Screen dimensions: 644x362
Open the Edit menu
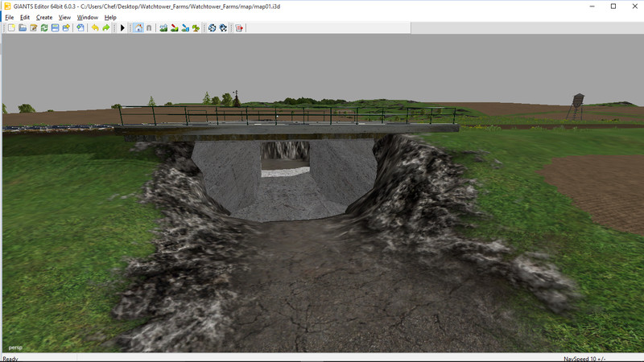tap(25, 17)
